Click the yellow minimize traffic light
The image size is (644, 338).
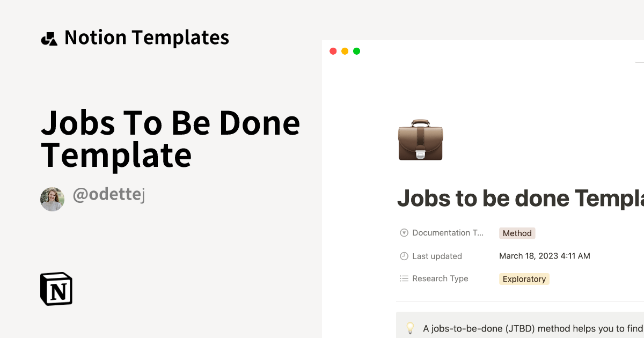click(x=345, y=50)
